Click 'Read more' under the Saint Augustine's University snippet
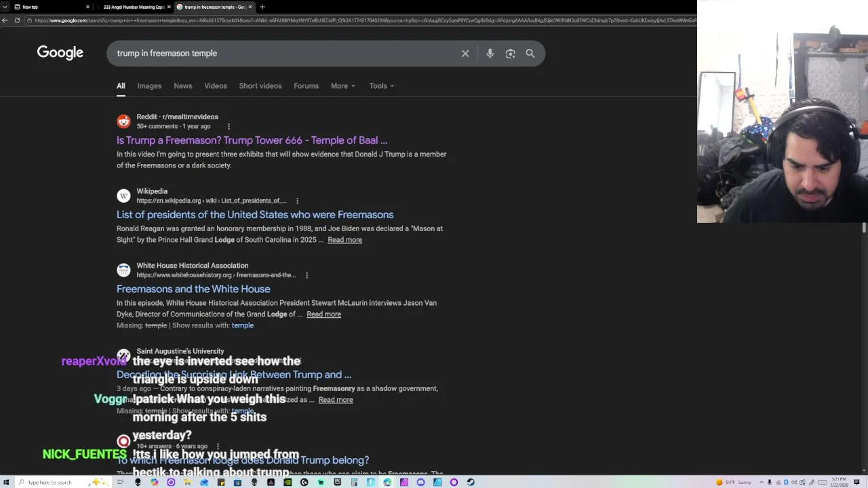868x488 pixels. tap(336, 400)
